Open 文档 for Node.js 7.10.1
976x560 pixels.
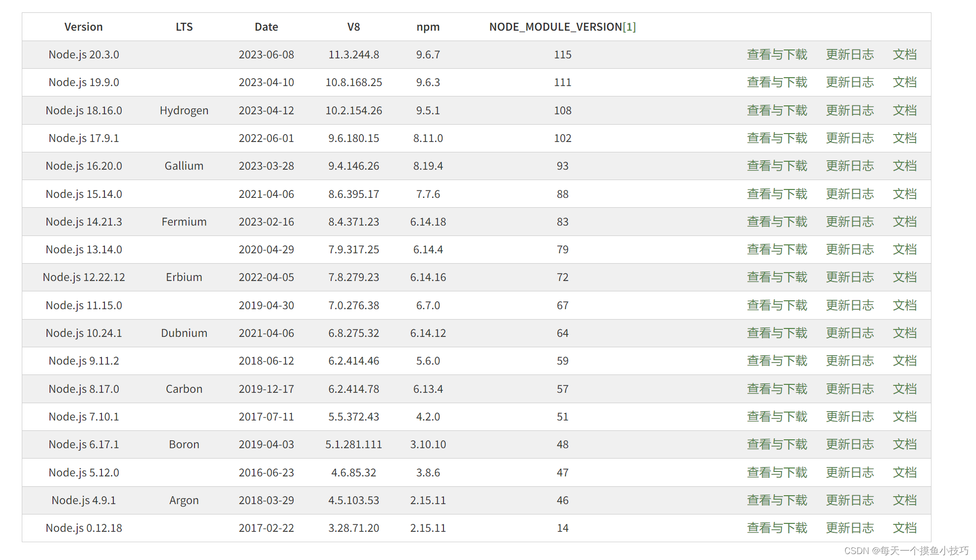[x=905, y=417]
